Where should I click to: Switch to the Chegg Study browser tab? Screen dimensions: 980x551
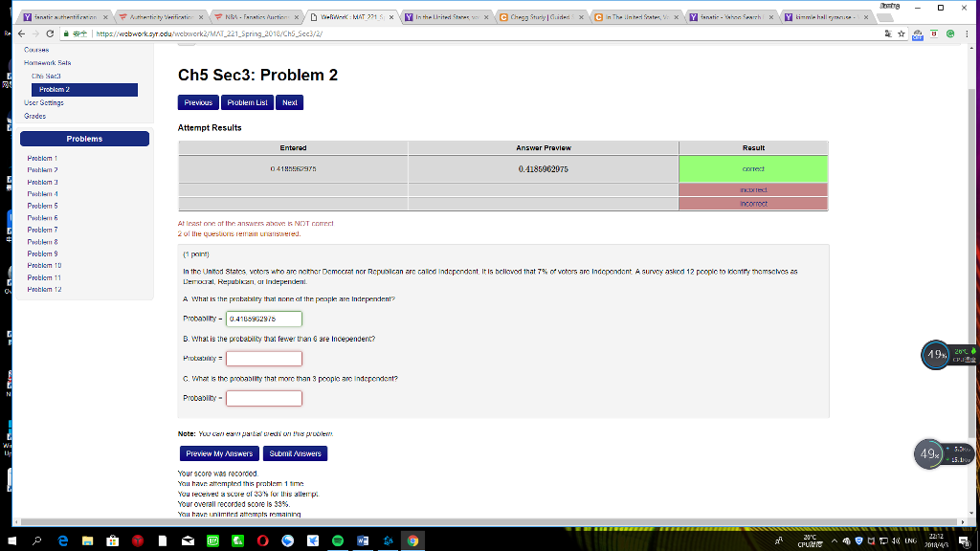tap(541, 16)
